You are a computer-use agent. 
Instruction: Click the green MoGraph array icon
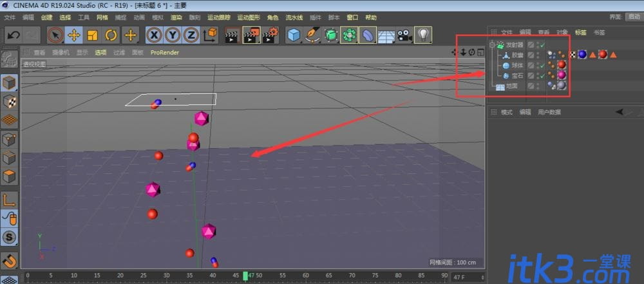(350, 35)
